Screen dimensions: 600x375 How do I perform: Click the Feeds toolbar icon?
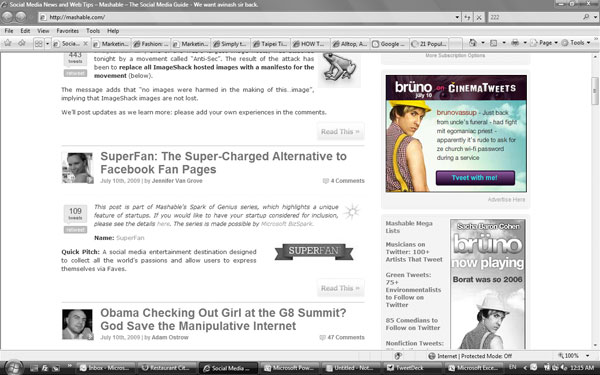click(x=494, y=43)
